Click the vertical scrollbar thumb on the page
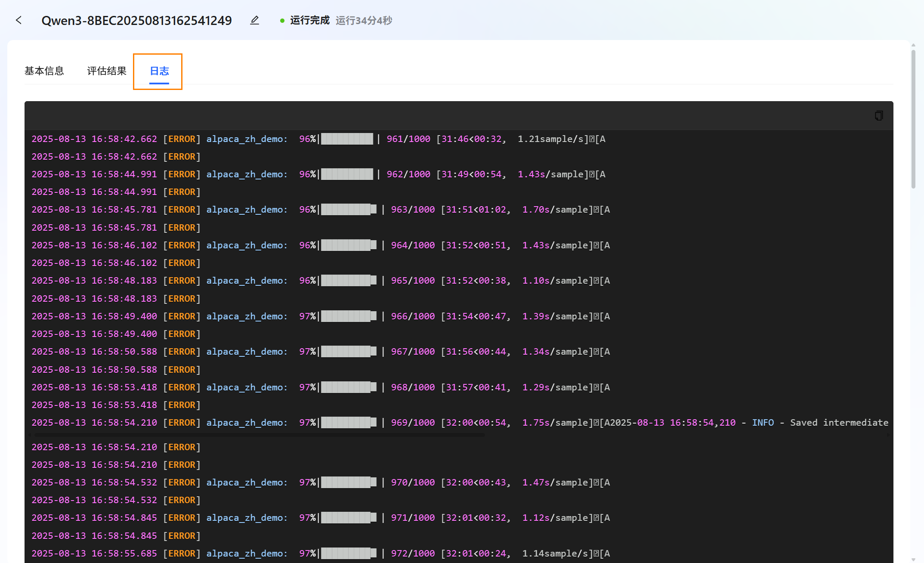Viewport: 924px width, 563px height. click(x=913, y=118)
